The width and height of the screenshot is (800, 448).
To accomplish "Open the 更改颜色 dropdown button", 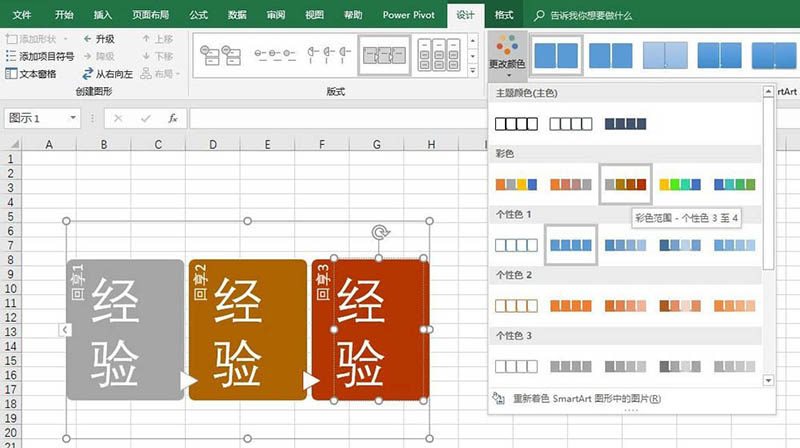I will pos(507,56).
